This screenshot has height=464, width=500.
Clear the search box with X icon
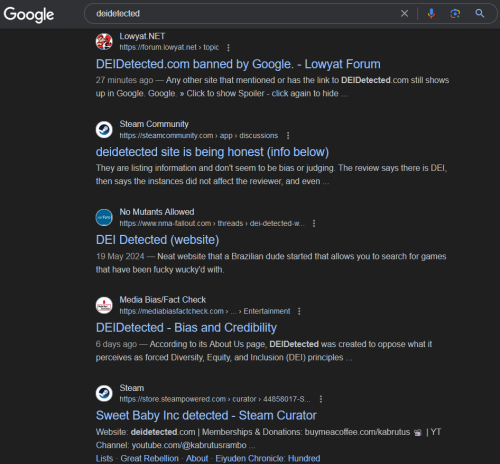pos(404,13)
